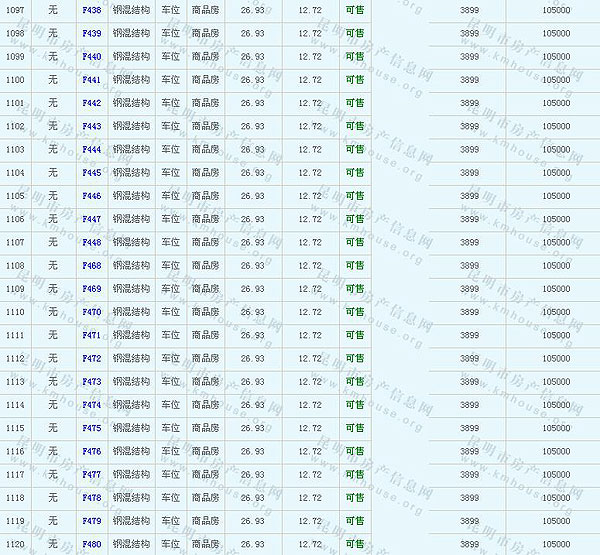Click 可售 status in row 1097
The image size is (600, 555).
coord(354,10)
